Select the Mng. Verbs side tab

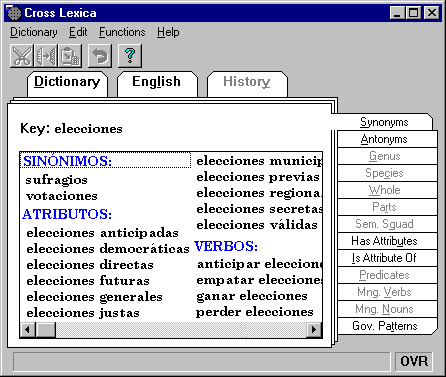[387, 292]
